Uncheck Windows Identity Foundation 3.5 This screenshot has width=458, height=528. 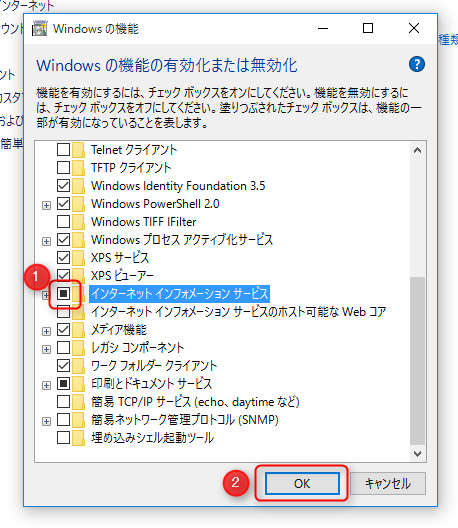pos(63,186)
